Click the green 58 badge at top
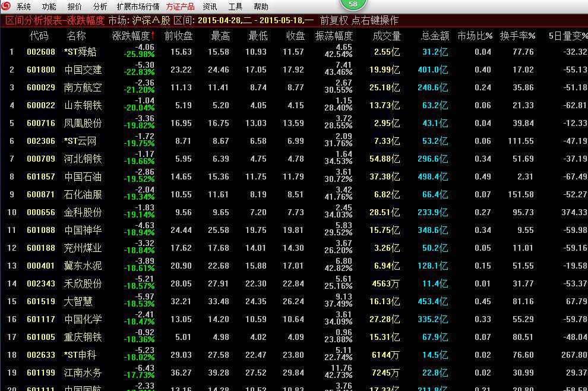This screenshot has width=588, height=391. click(353, 5)
